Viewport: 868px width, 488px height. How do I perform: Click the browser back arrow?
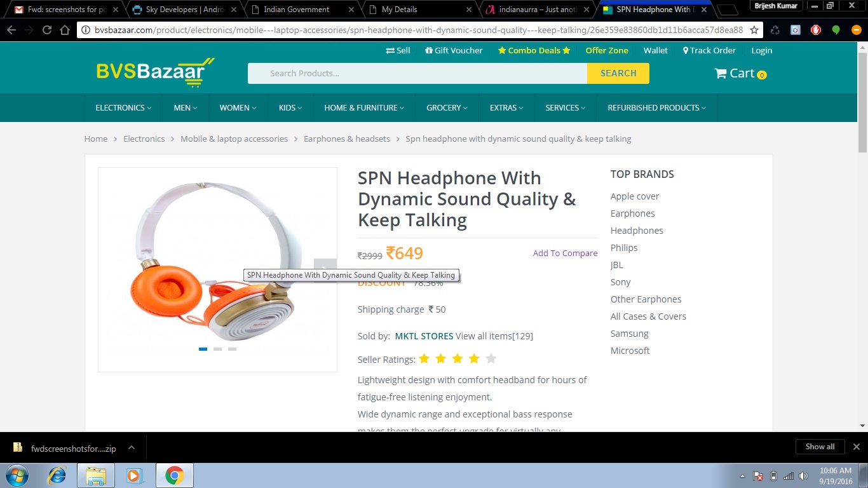coord(11,30)
